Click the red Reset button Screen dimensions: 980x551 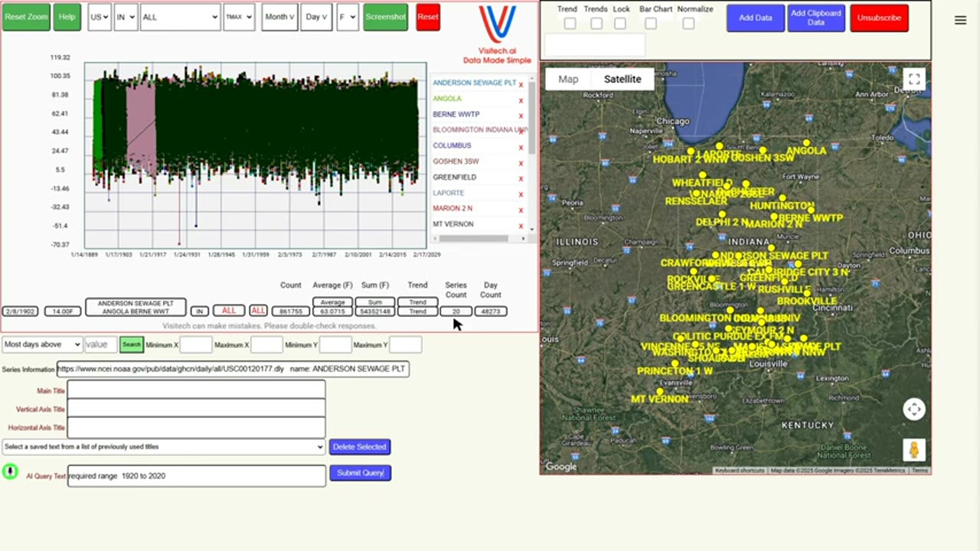(428, 17)
